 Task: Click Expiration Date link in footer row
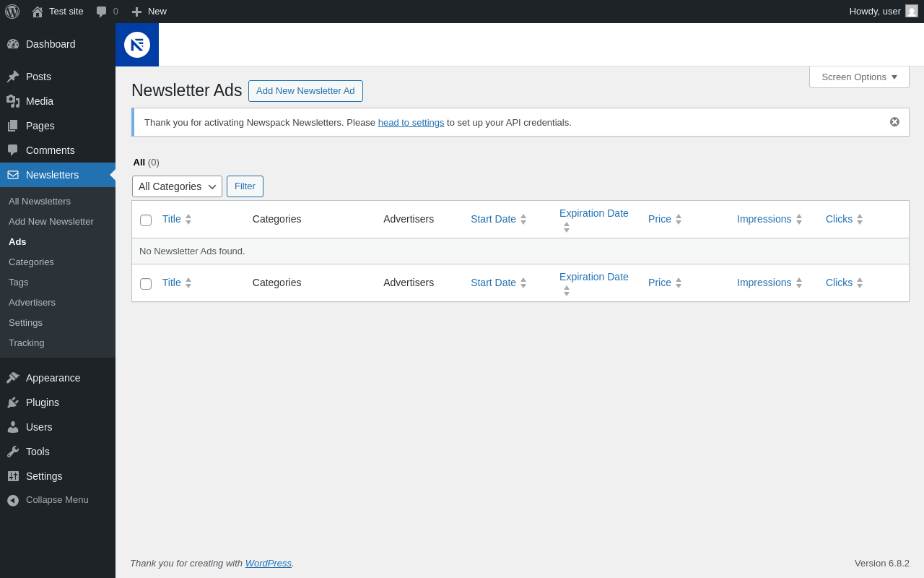594,277
